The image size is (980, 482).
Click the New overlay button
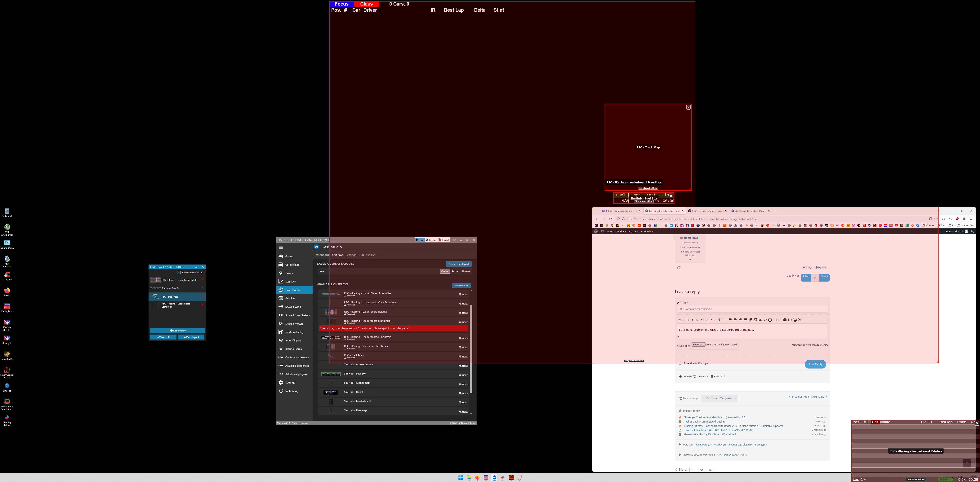pos(461,286)
